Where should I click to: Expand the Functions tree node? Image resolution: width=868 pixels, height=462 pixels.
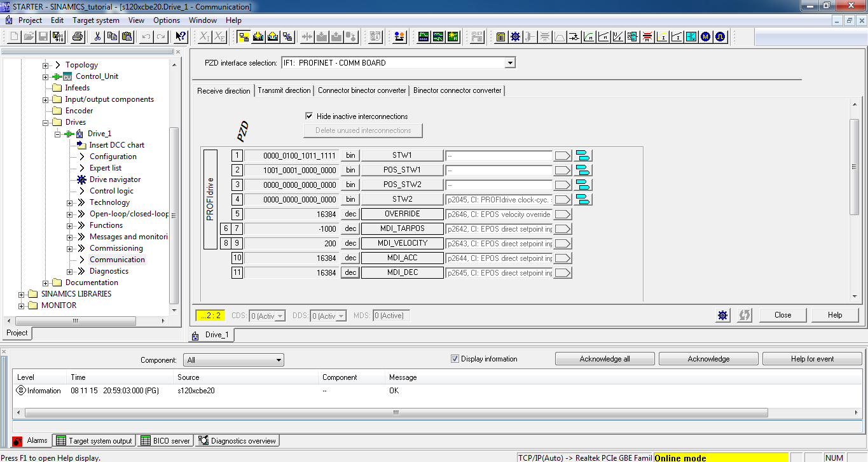(x=69, y=225)
